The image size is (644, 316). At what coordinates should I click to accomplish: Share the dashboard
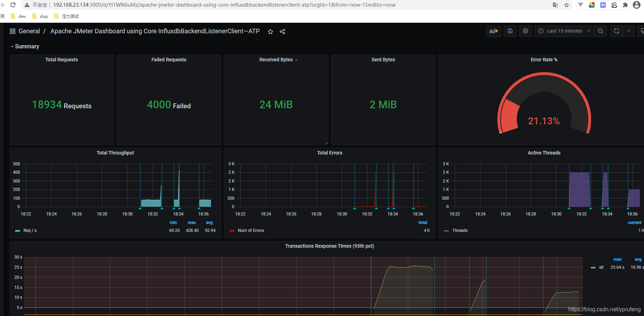pos(282,32)
